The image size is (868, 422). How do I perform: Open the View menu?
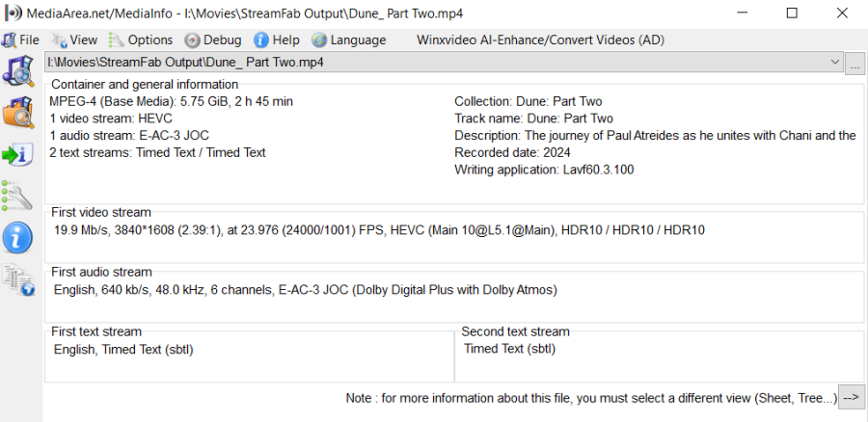coord(74,40)
